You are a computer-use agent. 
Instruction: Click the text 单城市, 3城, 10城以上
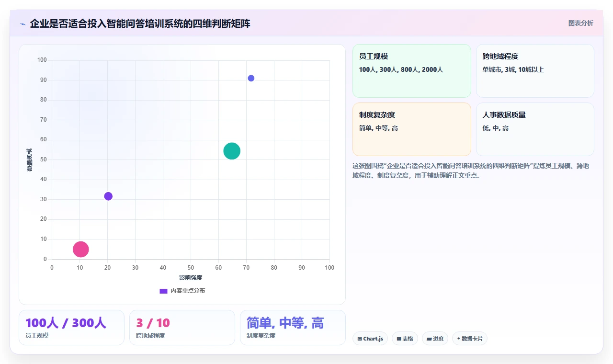pyautogui.click(x=513, y=69)
